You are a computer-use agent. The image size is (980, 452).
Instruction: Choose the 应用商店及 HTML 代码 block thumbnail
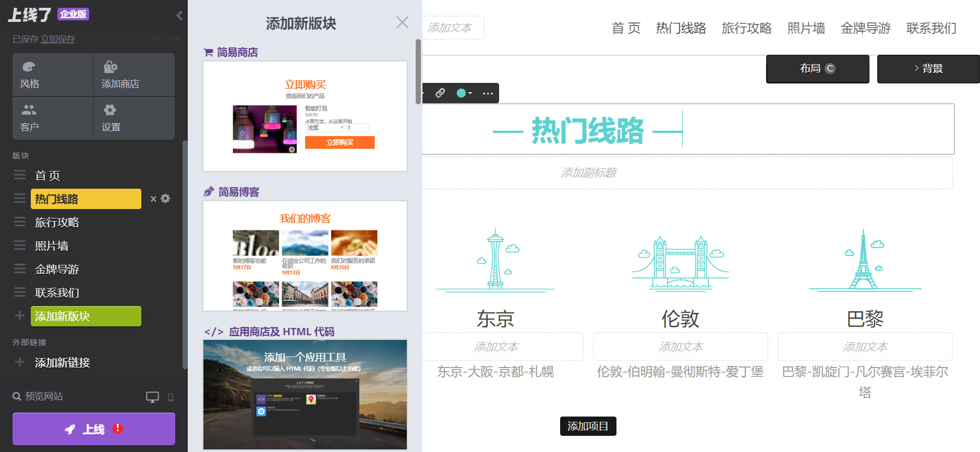click(x=305, y=395)
